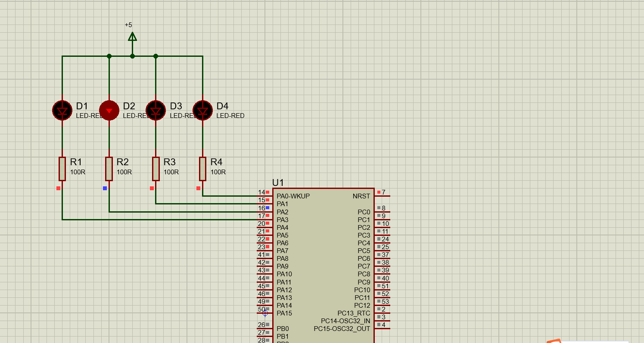Click the wire junction dot above D3

(156, 56)
